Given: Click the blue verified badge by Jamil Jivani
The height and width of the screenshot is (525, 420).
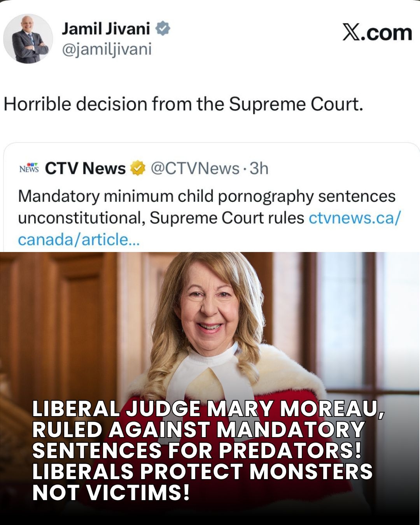Looking at the screenshot, I should click(x=163, y=29).
